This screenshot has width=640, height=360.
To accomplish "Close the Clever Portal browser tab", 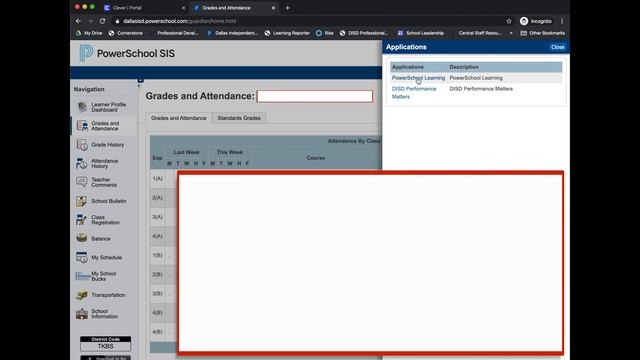I will (183, 8).
